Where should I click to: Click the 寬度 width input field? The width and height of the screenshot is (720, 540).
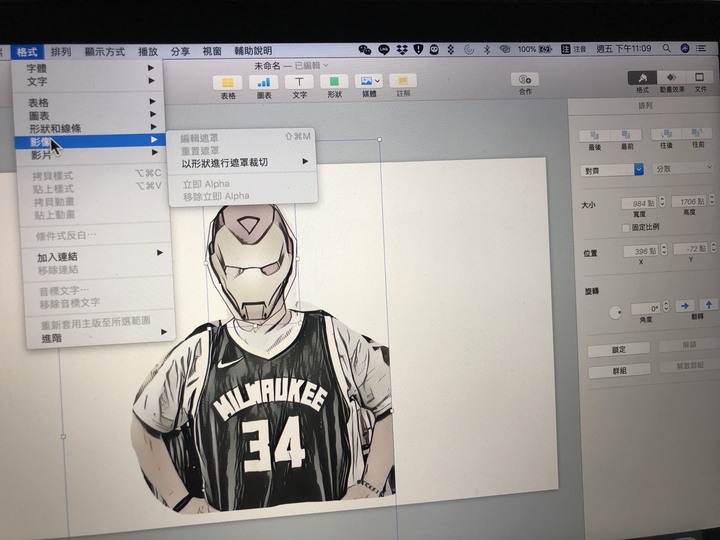point(639,203)
